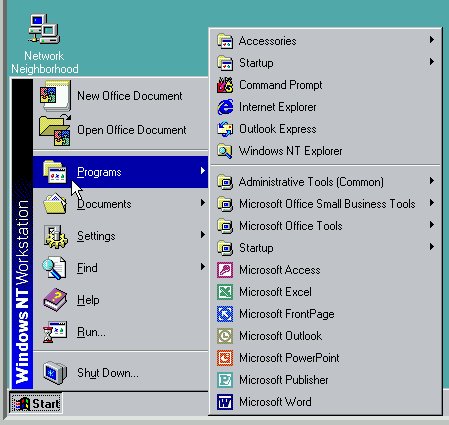
Task: Expand Administrative Tools (Common) submenu arrow
Action: pyautogui.click(x=432, y=181)
